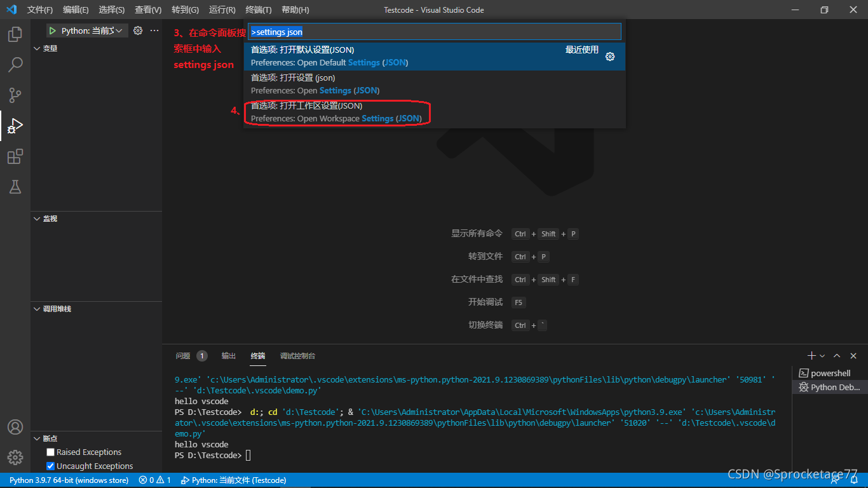This screenshot has width=868, height=488.
Task: Open the Extensions view
Action: point(15,156)
